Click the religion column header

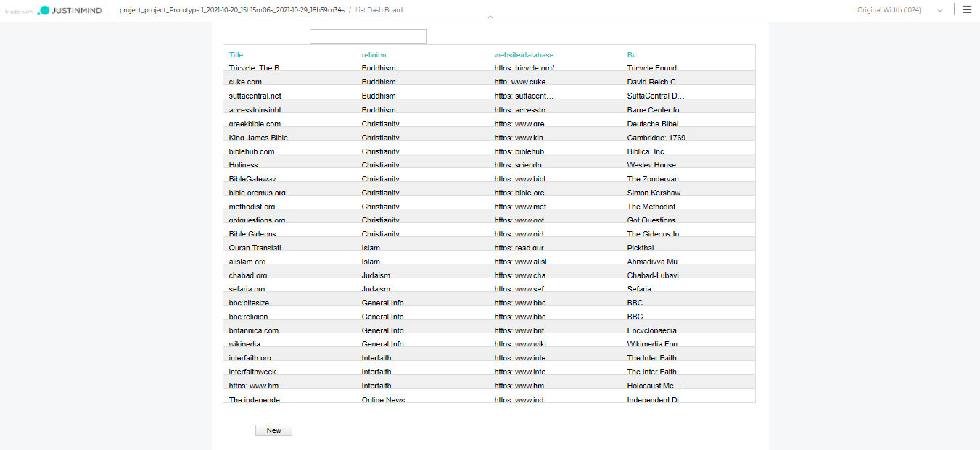point(374,54)
